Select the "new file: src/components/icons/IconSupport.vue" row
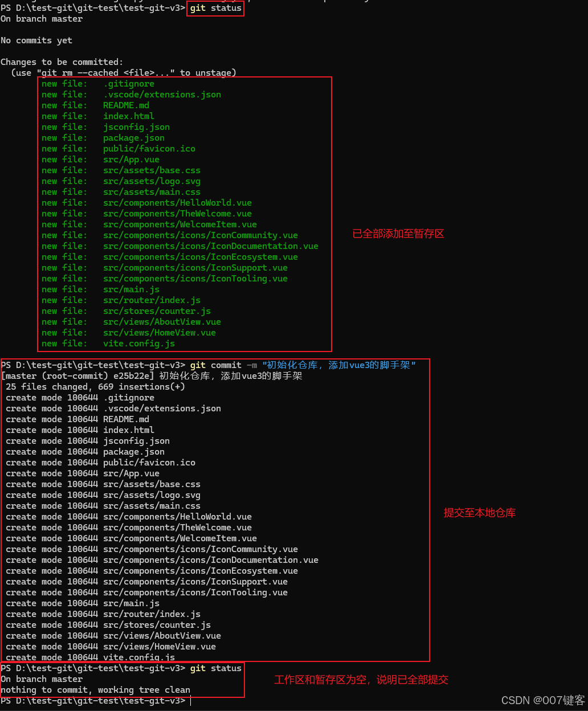Screen dimensions: 588x711 165,268
